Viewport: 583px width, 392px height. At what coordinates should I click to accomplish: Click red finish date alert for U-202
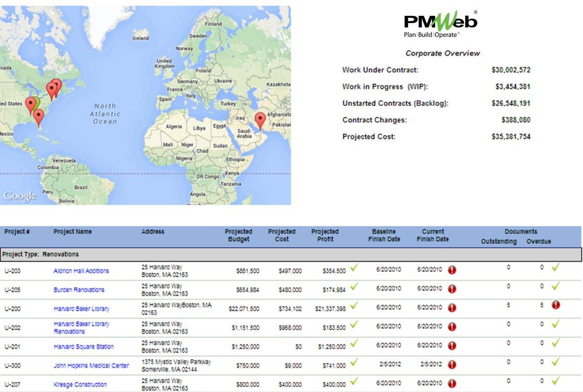452,327
